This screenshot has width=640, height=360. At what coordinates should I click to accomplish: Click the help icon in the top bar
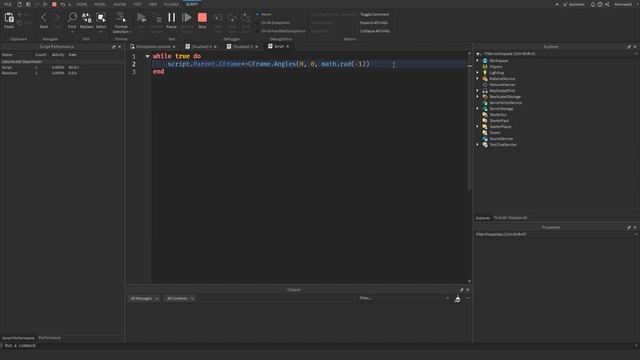coord(600,4)
